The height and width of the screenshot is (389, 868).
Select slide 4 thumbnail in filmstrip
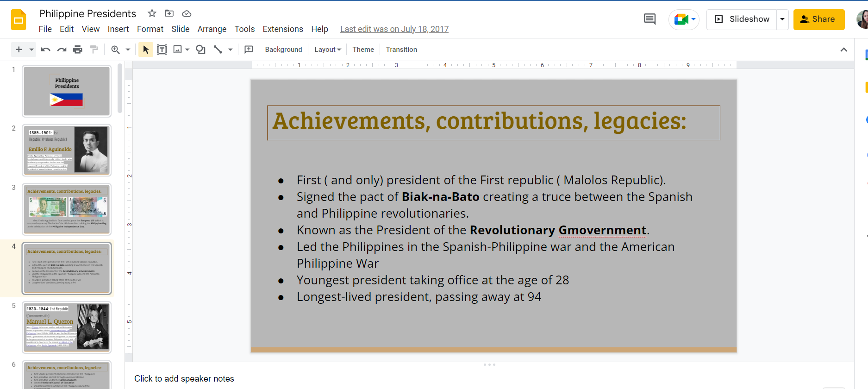(67, 269)
